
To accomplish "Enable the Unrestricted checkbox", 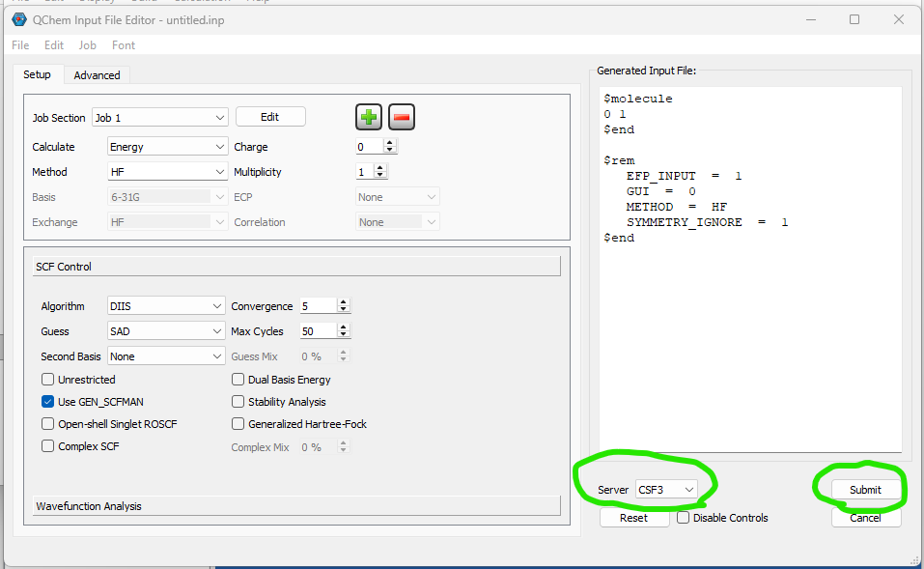I will coord(48,380).
